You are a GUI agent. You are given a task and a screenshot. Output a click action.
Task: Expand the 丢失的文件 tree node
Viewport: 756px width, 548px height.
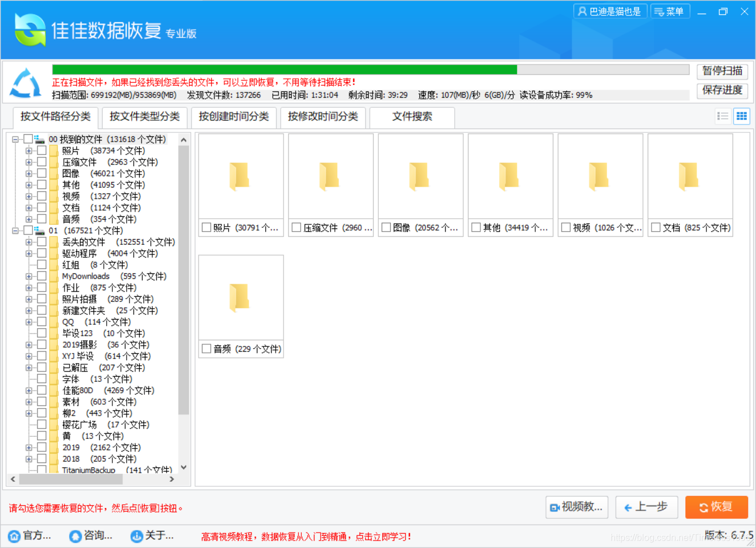point(29,241)
